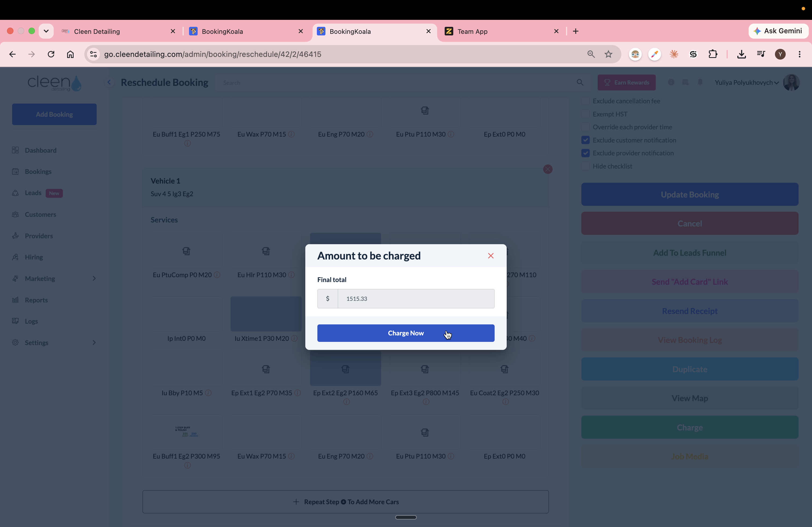812x527 pixels.
Task: Click the Cleen Detailing logo
Action: pos(54,83)
